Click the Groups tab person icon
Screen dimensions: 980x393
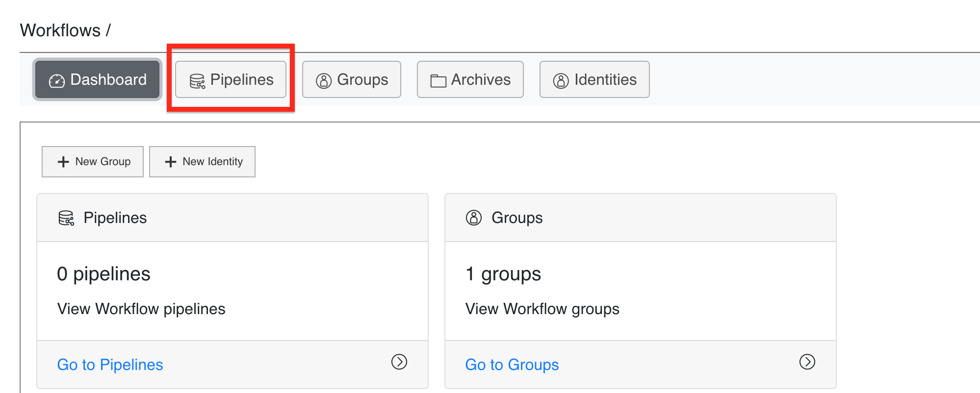point(324,80)
